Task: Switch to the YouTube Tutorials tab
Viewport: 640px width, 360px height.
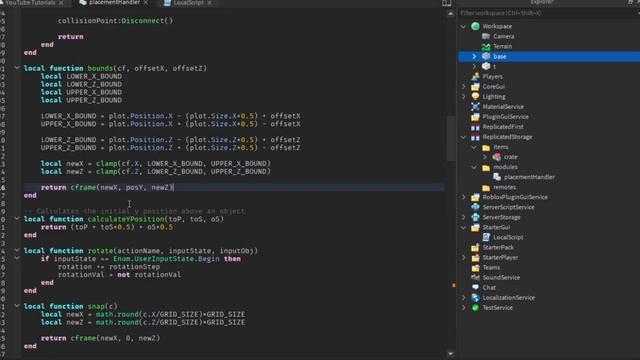Action: pos(31,3)
